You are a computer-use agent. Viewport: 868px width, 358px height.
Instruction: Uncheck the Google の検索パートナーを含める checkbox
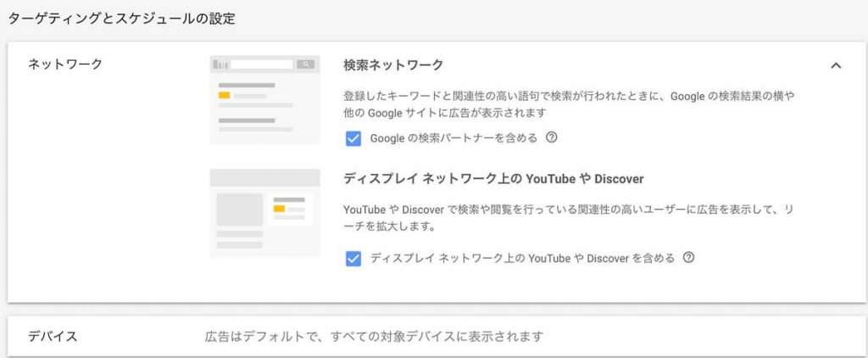pos(353,138)
